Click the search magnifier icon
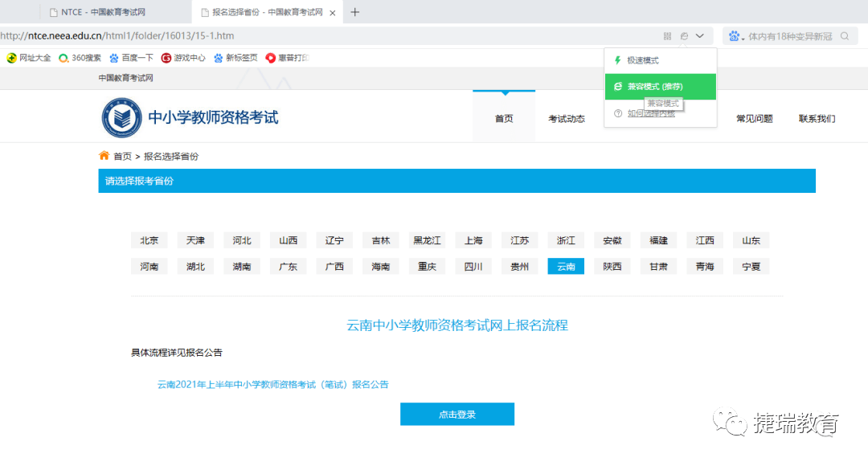This screenshot has width=868, height=462. point(845,36)
